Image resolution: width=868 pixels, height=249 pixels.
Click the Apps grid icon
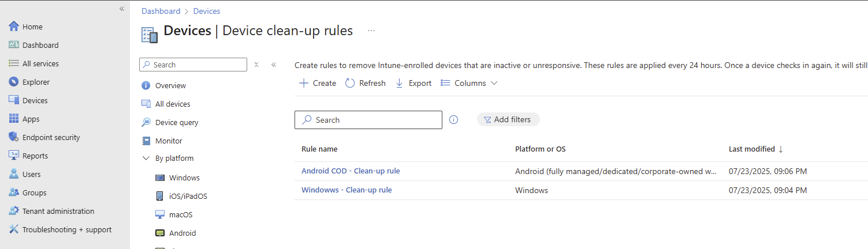point(14,119)
